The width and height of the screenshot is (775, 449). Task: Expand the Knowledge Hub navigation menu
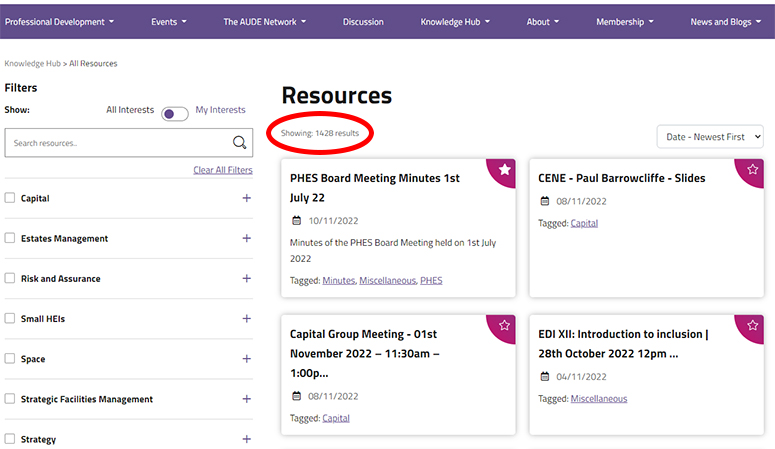[455, 21]
